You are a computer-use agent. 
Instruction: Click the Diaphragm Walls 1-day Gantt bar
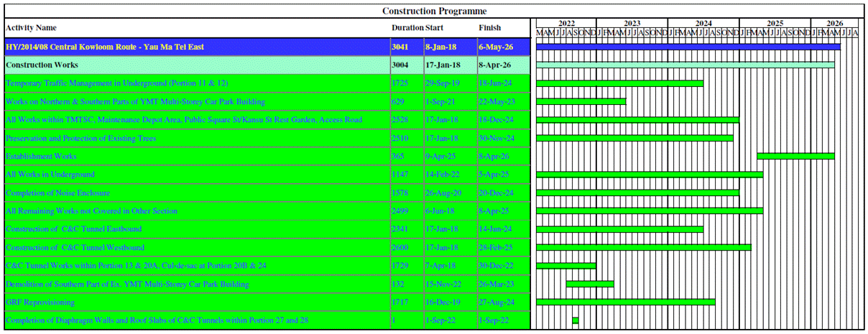click(576, 320)
